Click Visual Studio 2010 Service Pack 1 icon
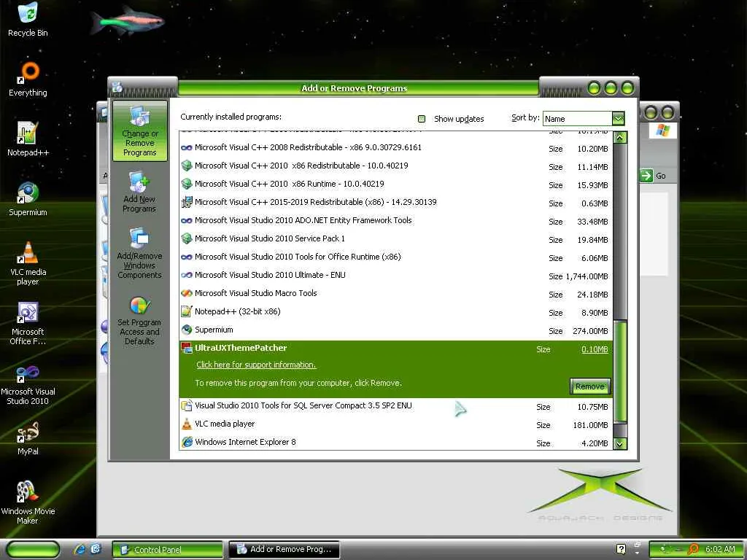The image size is (747, 560). [186, 238]
